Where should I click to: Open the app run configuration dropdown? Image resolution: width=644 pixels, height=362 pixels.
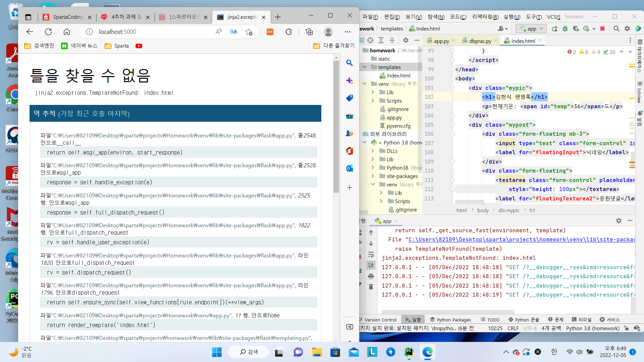tap(531, 29)
